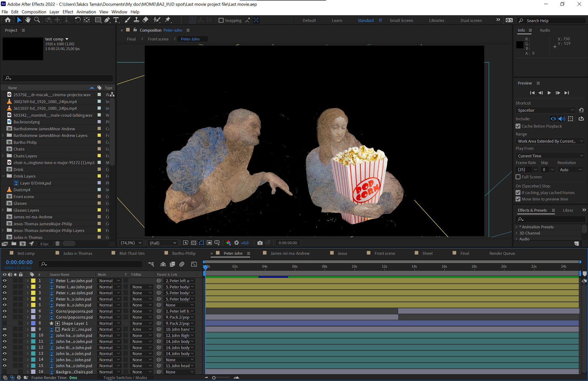588x381 pixels.
Task: Select the Roto Brush tool
Action: click(x=157, y=20)
